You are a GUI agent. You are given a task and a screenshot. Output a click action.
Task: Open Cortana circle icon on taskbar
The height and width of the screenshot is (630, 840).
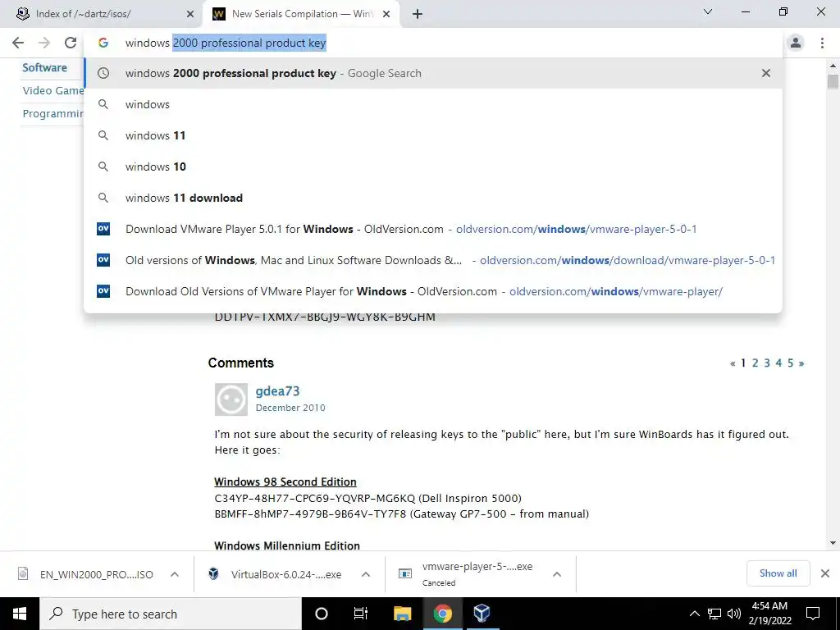click(322, 614)
